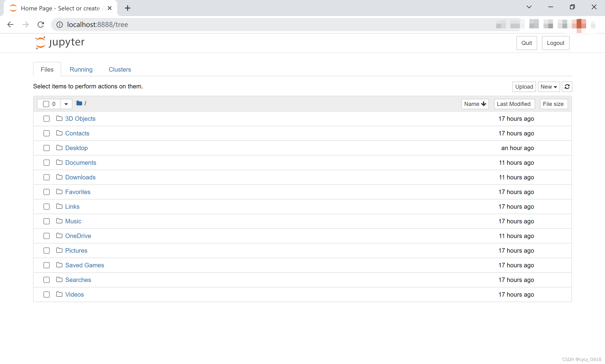Click the folder icon beside 3D Objects

[59, 118]
